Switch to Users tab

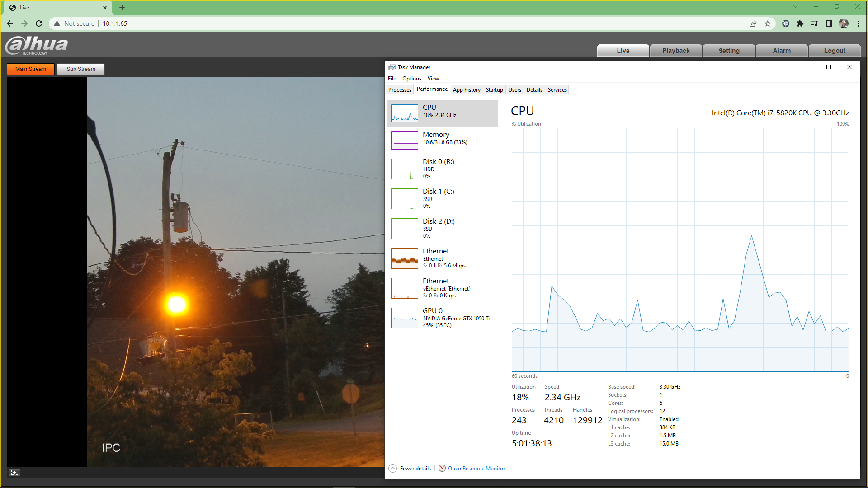pos(514,90)
